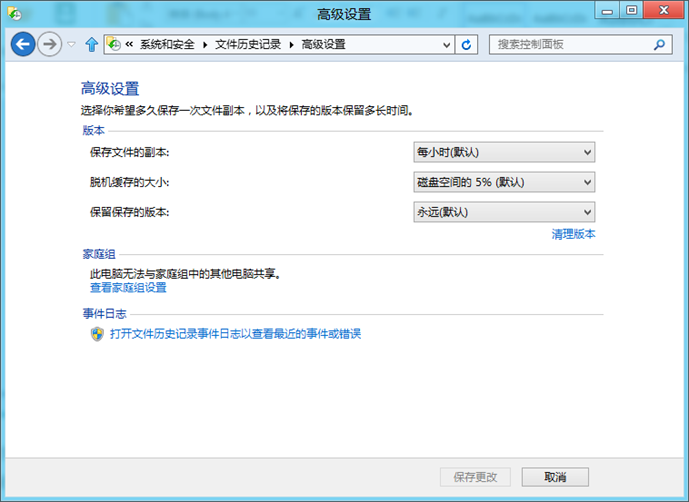Click the 保留保存的版本 label
Viewport: 689px width, 502px height.
130,212
